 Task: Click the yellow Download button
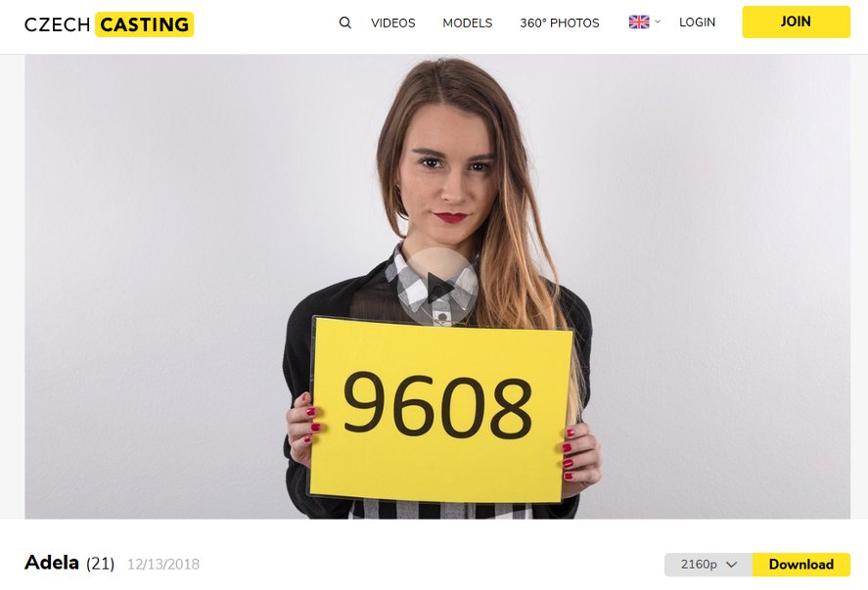801,565
